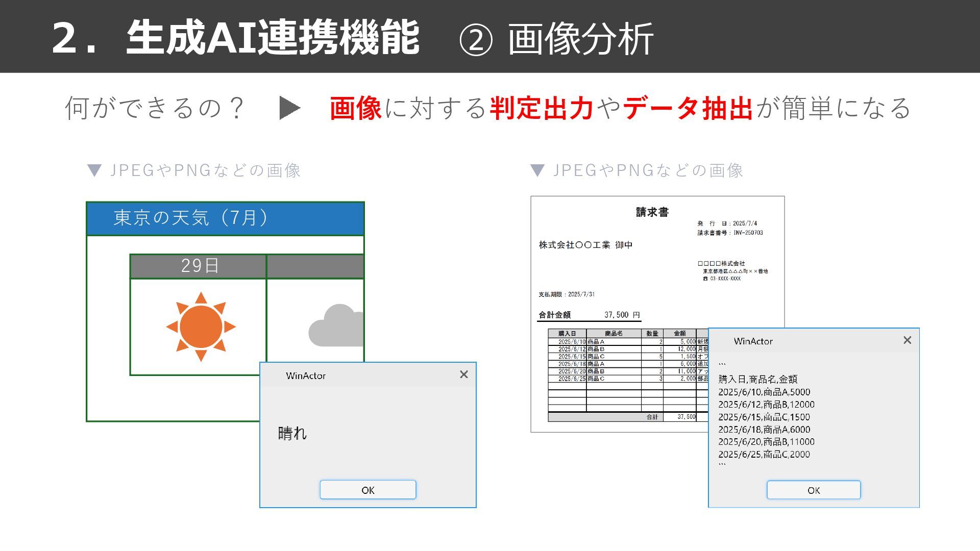
Task: Click the 商品名 column header in invoice table
Action: (614, 333)
